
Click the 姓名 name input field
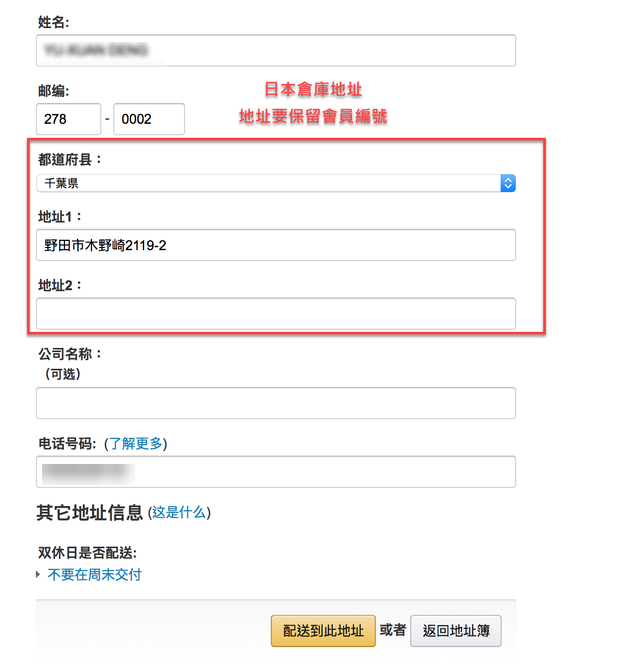(x=276, y=50)
